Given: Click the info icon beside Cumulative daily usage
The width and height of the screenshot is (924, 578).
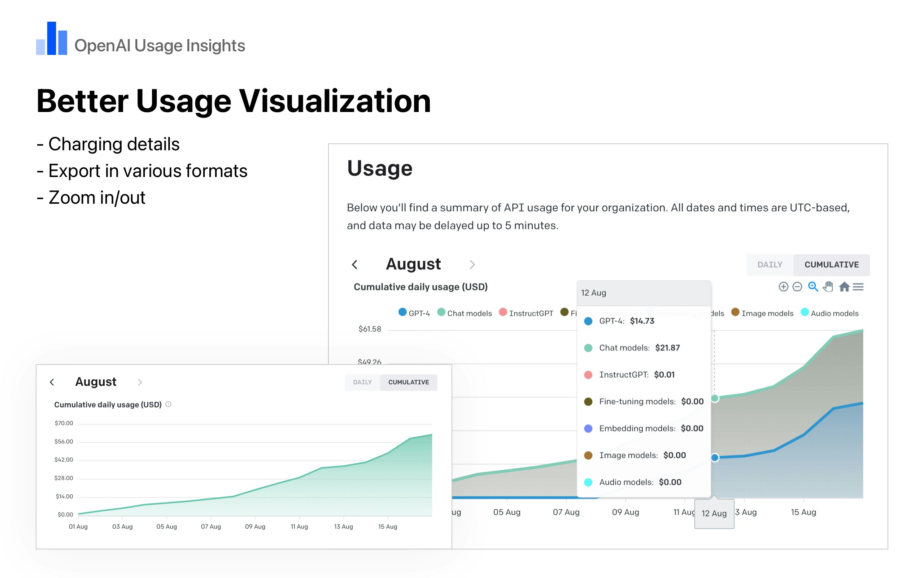Looking at the screenshot, I should [x=169, y=405].
